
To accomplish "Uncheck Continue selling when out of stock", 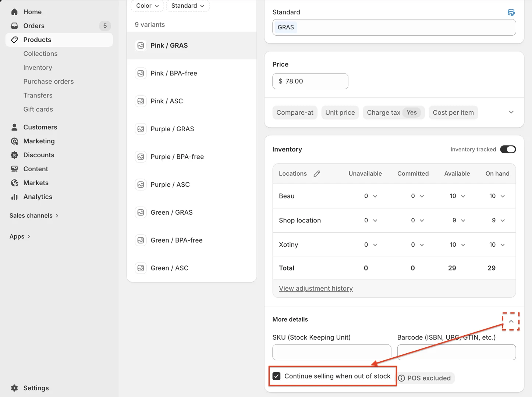I will (x=277, y=376).
